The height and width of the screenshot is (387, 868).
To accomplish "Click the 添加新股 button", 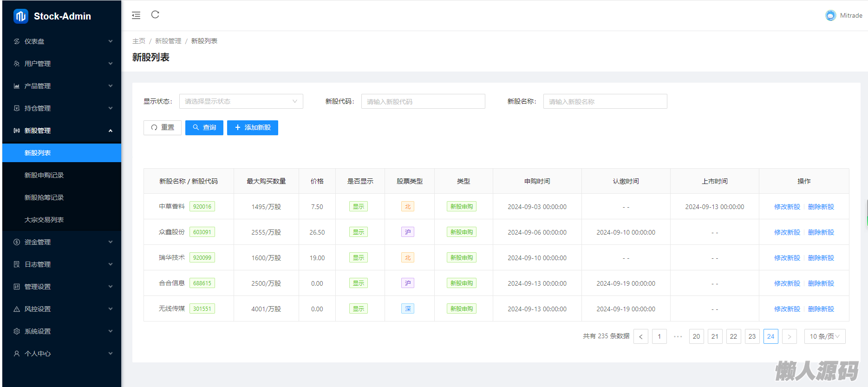I will 253,128.
